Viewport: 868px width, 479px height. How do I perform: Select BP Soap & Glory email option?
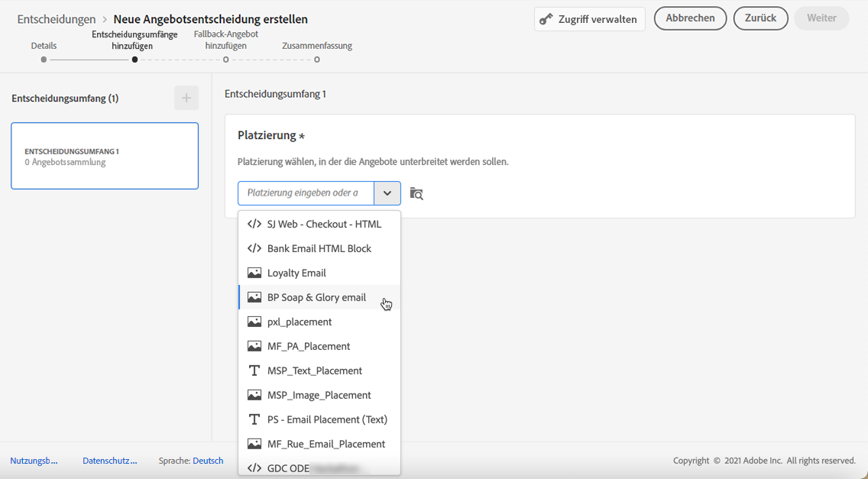pos(316,297)
